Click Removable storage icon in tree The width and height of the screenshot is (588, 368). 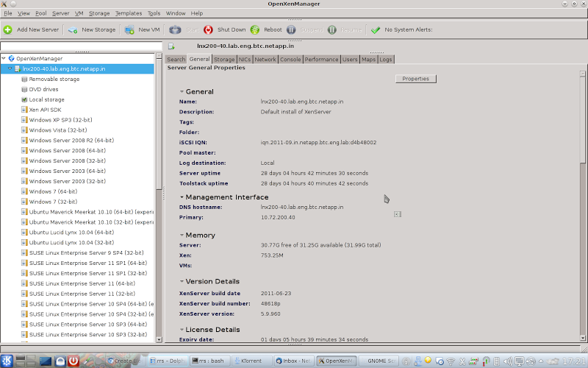point(24,79)
